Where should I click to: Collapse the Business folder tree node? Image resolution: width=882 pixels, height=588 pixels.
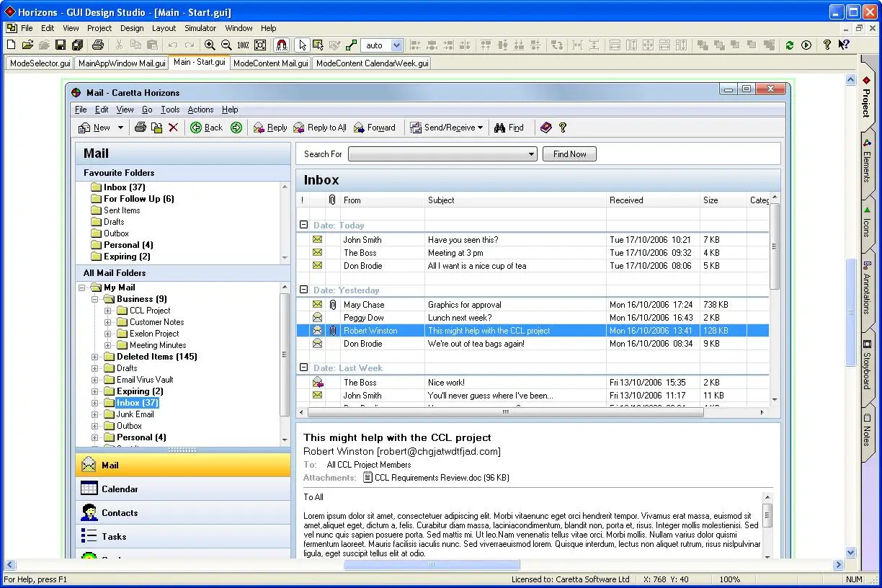pyautogui.click(x=95, y=299)
